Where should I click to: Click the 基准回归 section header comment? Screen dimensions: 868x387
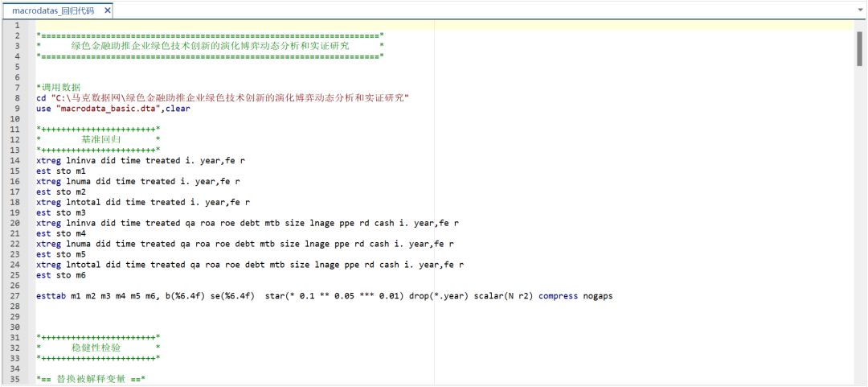(99, 139)
